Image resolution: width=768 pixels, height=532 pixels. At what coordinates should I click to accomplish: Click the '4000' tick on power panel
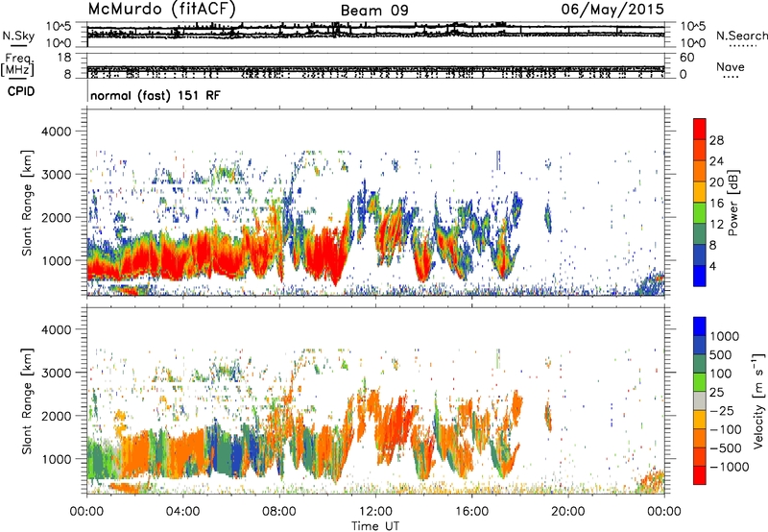[58, 132]
